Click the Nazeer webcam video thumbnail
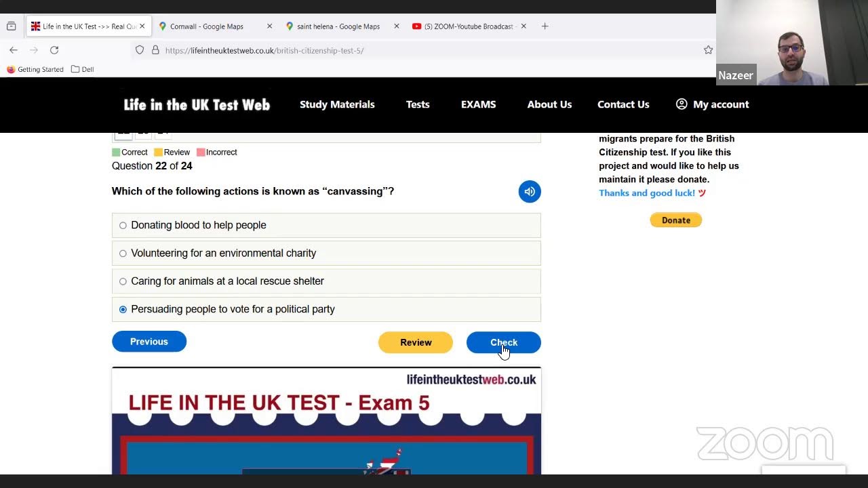Image resolution: width=868 pixels, height=488 pixels. [x=792, y=43]
